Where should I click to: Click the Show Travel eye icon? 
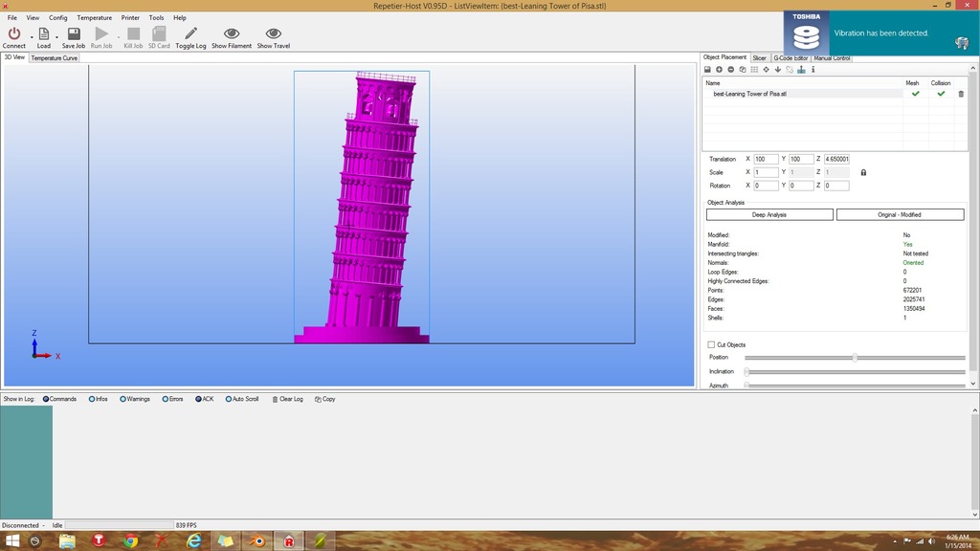(x=273, y=33)
